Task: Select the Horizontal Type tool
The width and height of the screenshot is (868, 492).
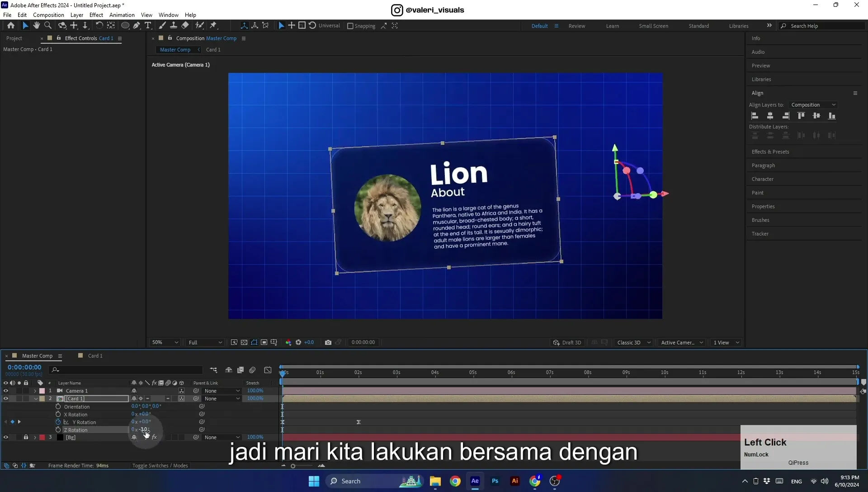Action: coord(148,26)
